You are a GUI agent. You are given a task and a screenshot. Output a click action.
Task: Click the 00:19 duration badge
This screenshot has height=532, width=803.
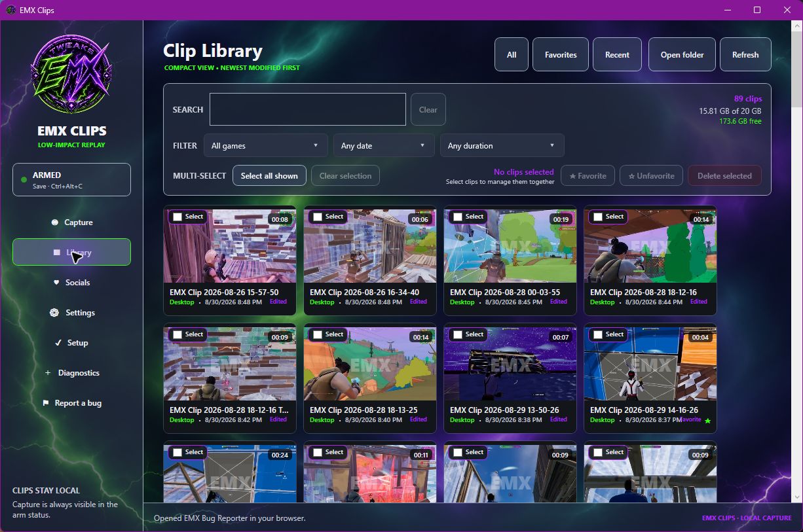click(x=561, y=220)
